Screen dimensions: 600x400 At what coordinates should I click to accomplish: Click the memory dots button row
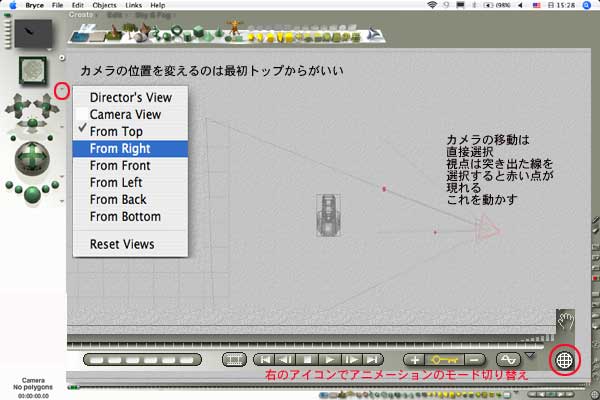coord(142,360)
